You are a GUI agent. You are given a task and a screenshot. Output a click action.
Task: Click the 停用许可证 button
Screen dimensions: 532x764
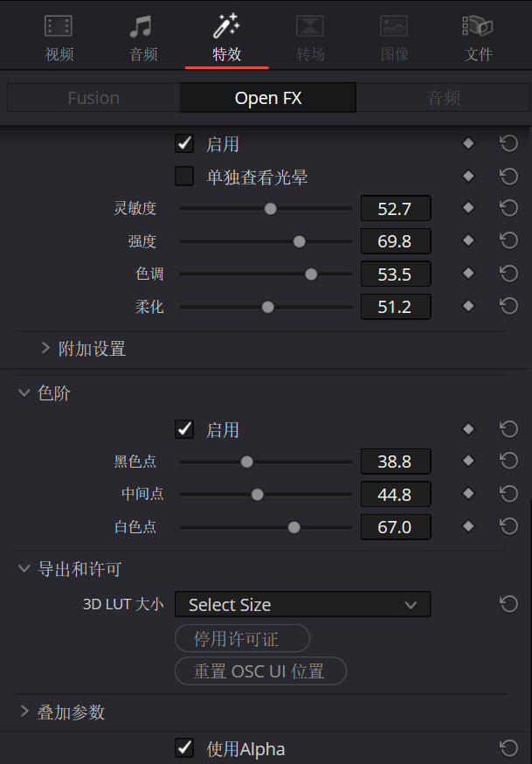point(242,638)
